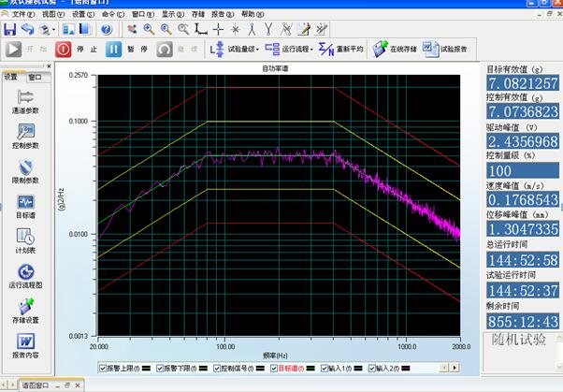This screenshot has height=392, width=563.
Task: Toggle the 控制信号 checkbox
Action: [x=217, y=369]
